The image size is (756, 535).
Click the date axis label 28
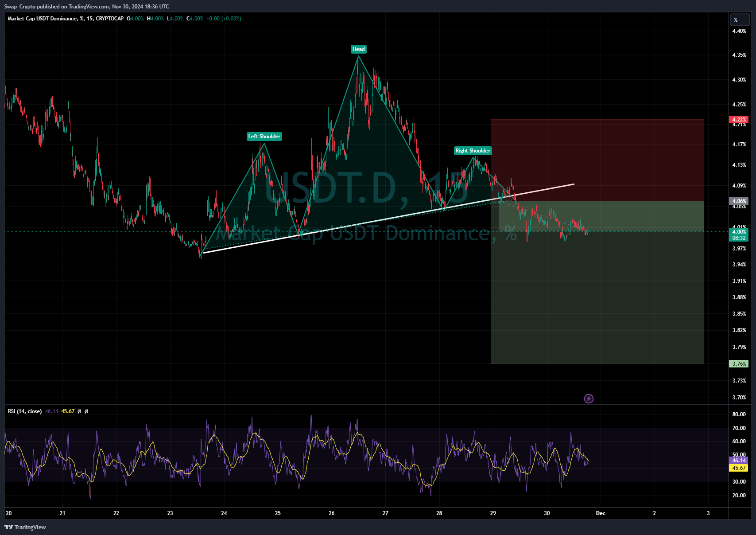click(x=439, y=513)
